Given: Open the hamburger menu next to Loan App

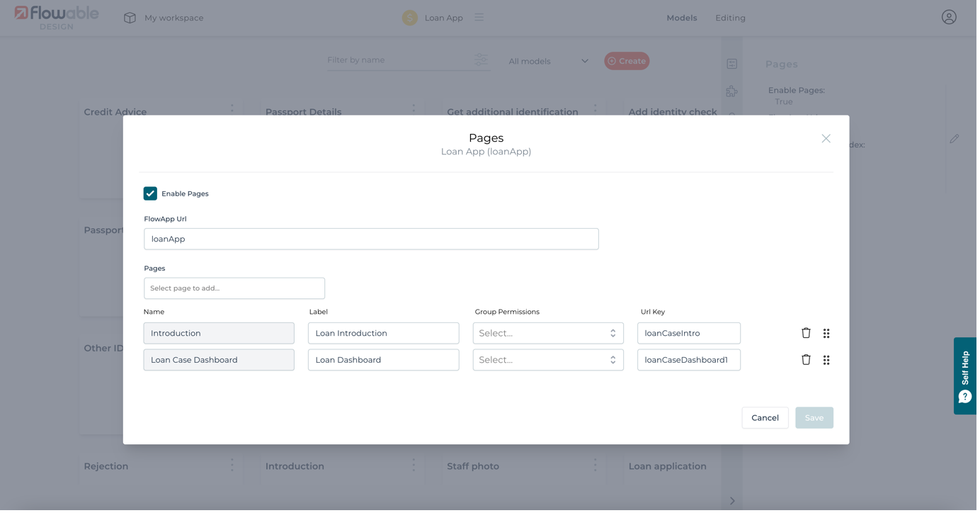Looking at the screenshot, I should [x=479, y=17].
